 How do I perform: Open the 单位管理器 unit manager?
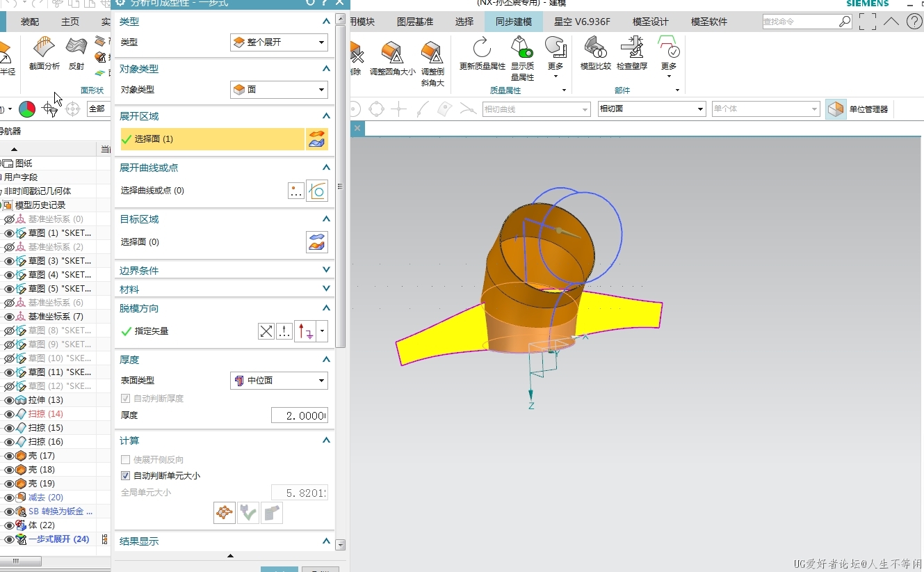point(857,109)
